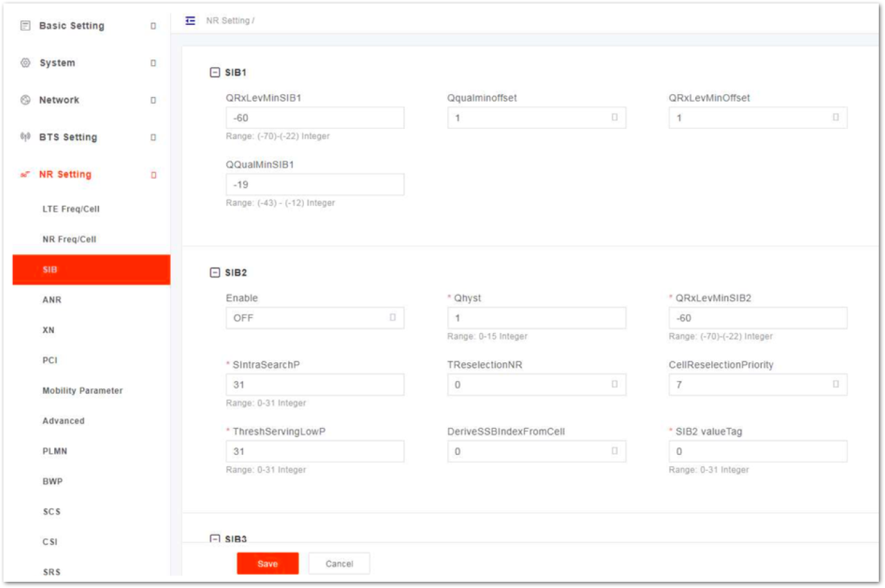The width and height of the screenshot is (885, 588).
Task: Expand the Basic Setting menu arrow
Action: point(153,26)
